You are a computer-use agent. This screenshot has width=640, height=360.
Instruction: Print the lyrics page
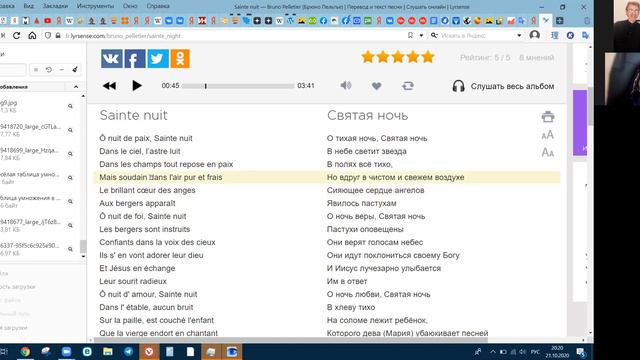[548, 117]
